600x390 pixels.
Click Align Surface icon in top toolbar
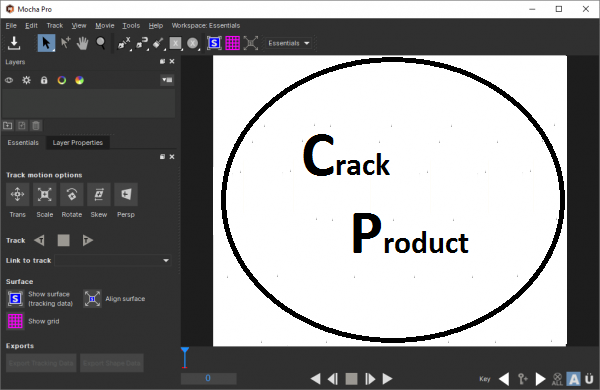pyautogui.click(x=251, y=43)
